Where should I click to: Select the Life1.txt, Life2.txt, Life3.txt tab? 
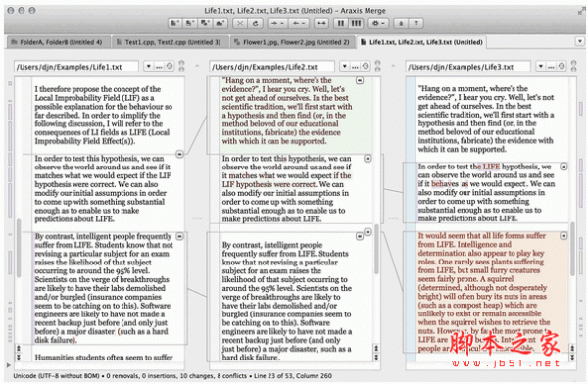tap(421, 42)
